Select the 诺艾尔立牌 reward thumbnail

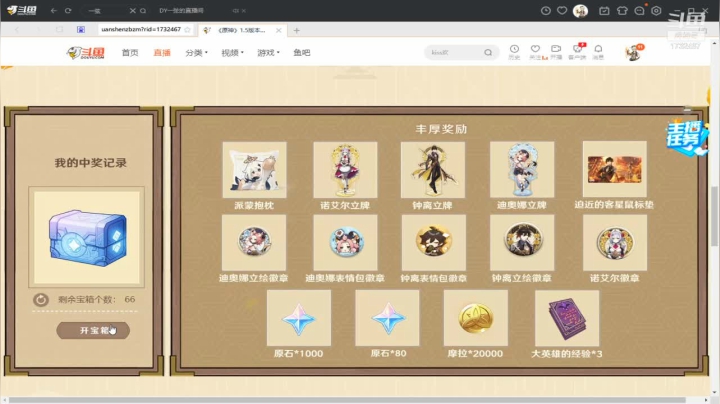tap(345, 170)
